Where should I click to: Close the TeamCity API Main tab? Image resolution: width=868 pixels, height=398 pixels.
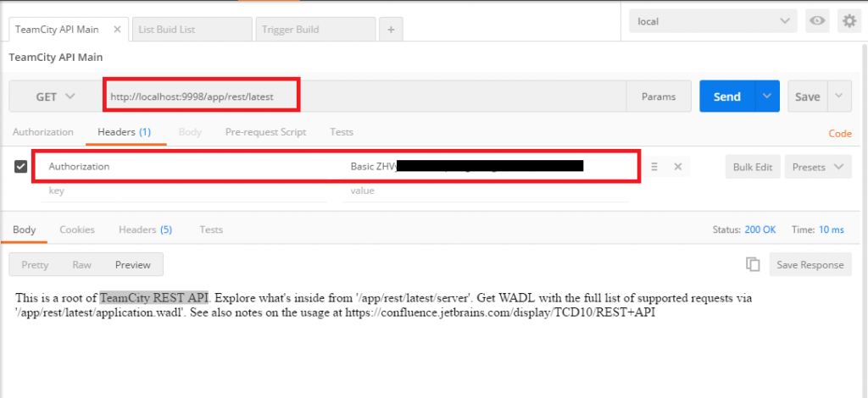117,30
